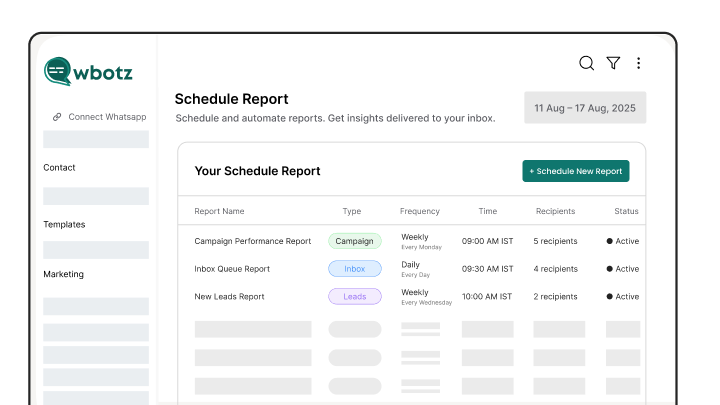Viewport: 720px width, 405px height.
Task: Click the Campaign type badge
Action: coord(354,241)
